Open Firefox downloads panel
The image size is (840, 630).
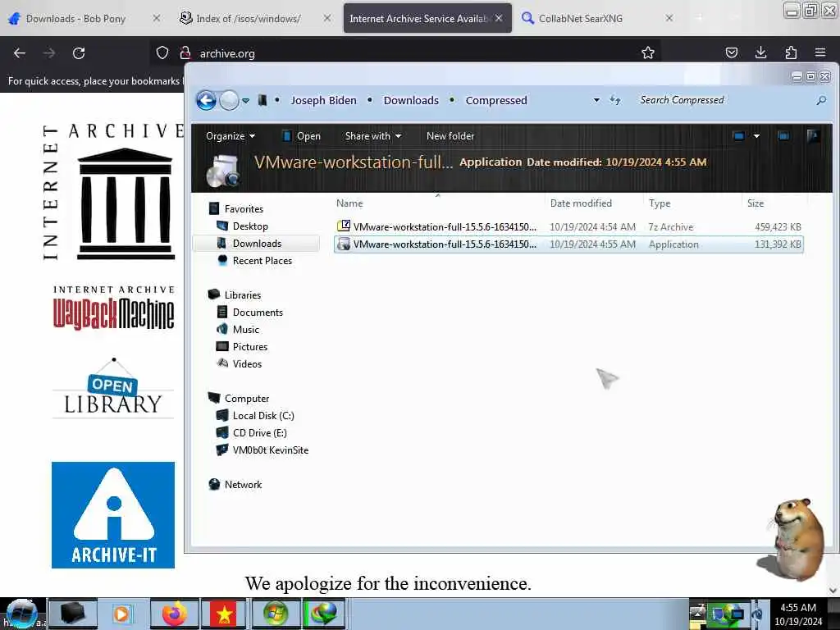pos(760,52)
